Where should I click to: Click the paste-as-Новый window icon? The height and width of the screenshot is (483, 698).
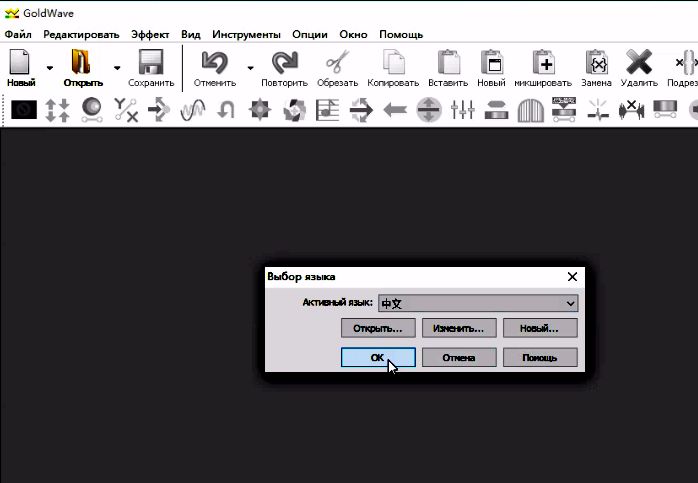(491, 62)
